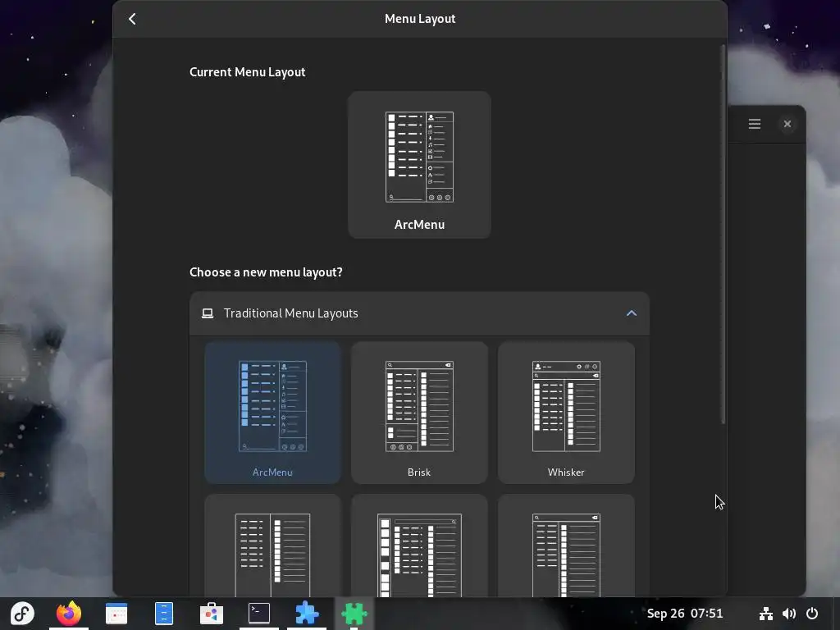Viewport: 840px width, 630px height.
Task: Open the Software store in taskbar
Action: [x=212, y=614]
